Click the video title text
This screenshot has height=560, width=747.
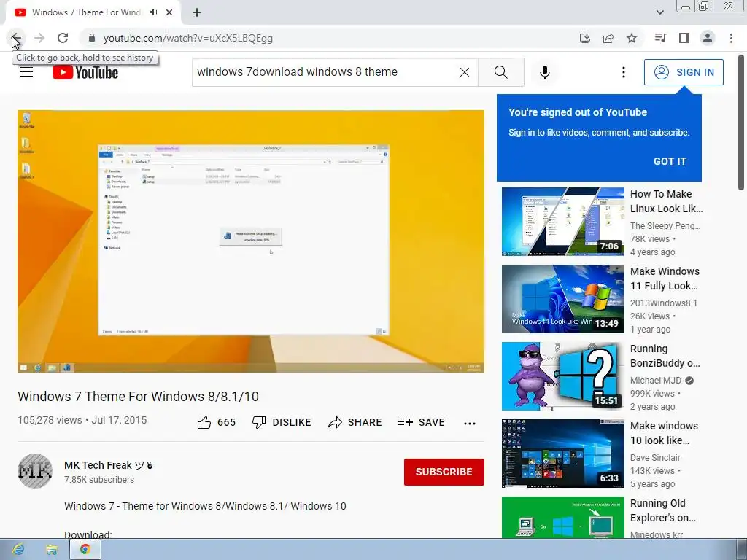138,396
